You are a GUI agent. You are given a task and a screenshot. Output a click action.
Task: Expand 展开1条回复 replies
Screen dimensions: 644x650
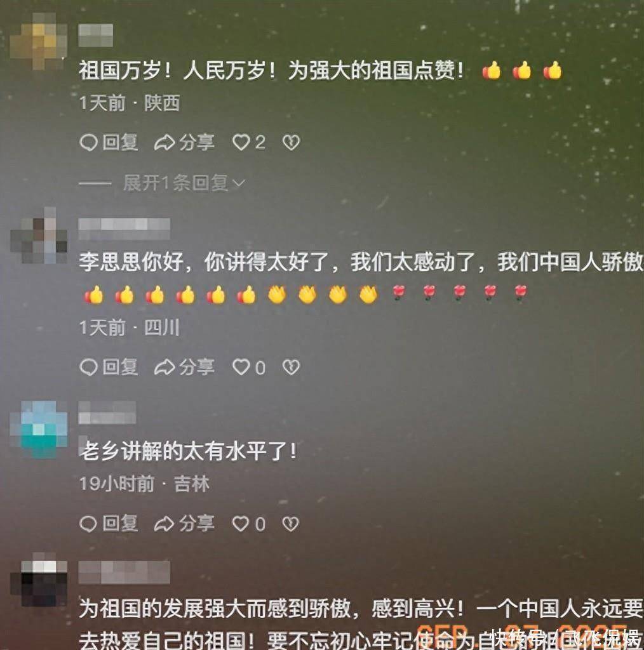(184, 183)
